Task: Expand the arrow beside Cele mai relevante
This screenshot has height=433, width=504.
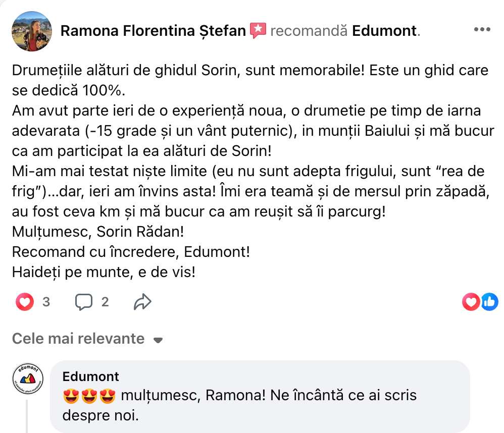Action: (158, 340)
